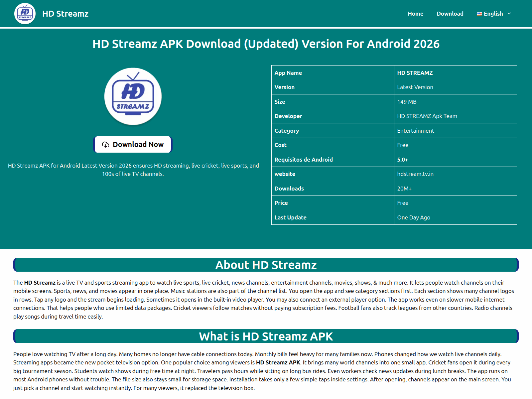Click the large HD Streamz app logo
This screenshot has width=532, height=399.
[133, 97]
